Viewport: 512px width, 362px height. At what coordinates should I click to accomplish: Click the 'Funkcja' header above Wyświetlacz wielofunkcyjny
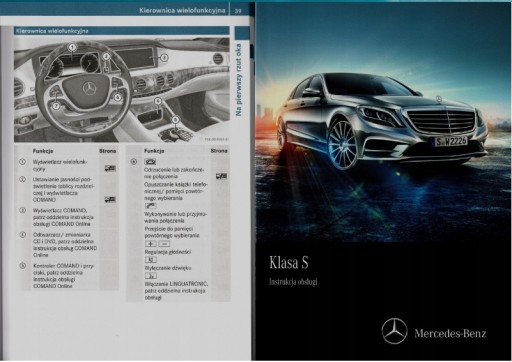[x=43, y=151]
